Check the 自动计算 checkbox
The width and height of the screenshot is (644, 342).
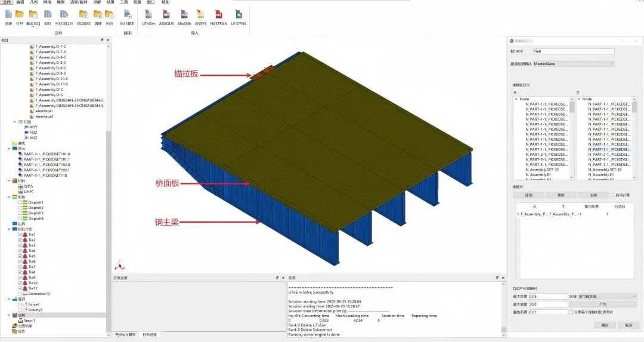(x=612, y=195)
